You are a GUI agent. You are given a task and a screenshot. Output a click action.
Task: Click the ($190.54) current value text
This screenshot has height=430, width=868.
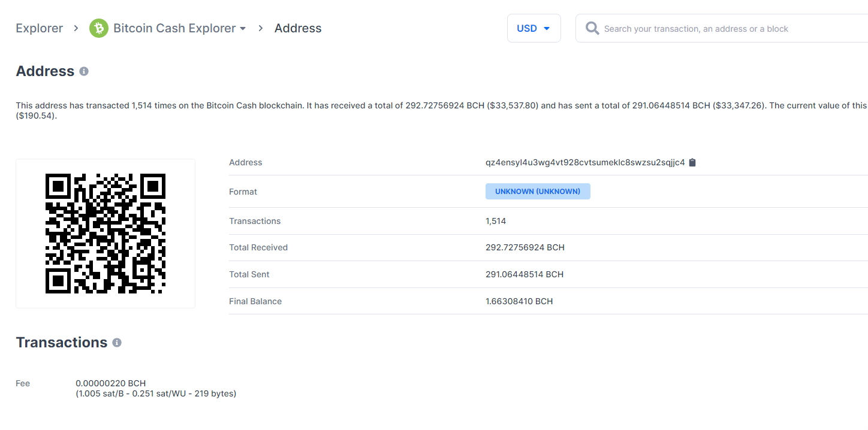(x=36, y=116)
